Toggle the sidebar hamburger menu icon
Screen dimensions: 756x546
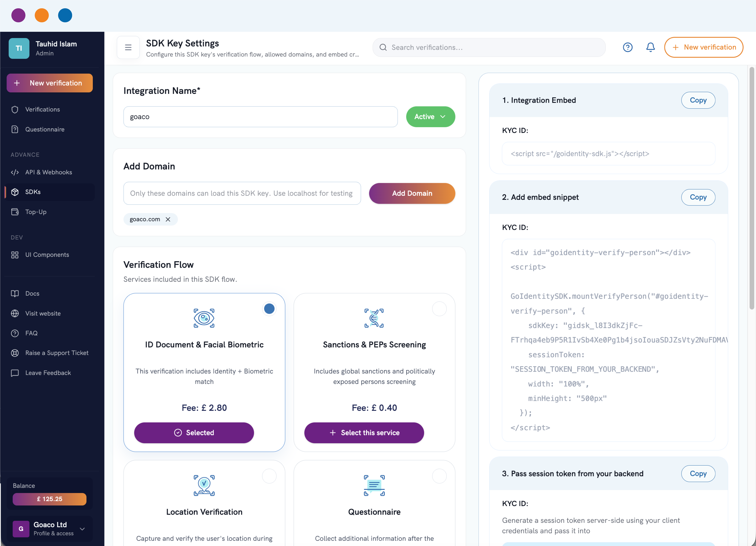tap(128, 47)
